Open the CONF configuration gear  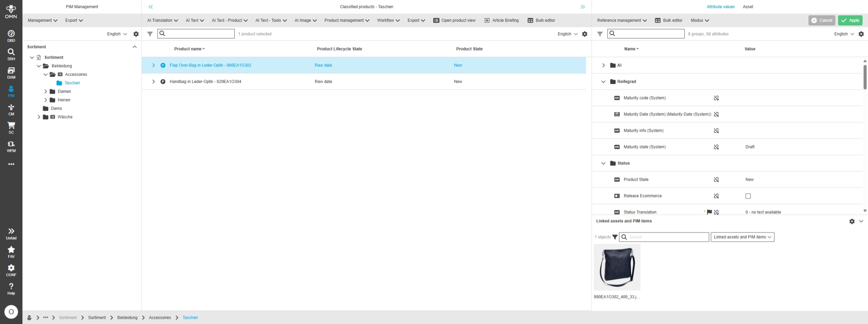point(11,270)
